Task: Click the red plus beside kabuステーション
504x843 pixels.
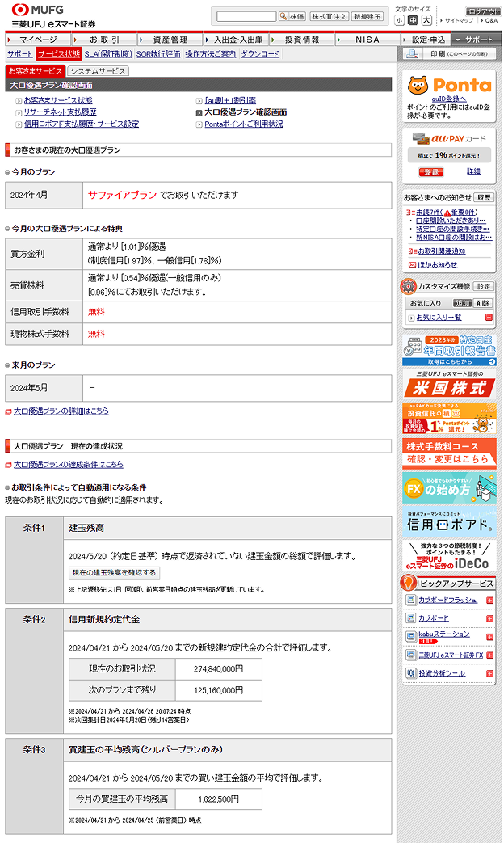Action: click(489, 636)
